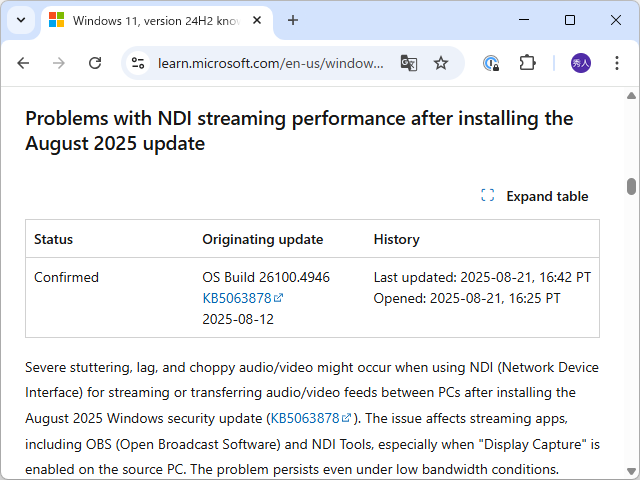The height and width of the screenshot is (480, 640).
Task: Go back to previous page
Action: [23, 63]
